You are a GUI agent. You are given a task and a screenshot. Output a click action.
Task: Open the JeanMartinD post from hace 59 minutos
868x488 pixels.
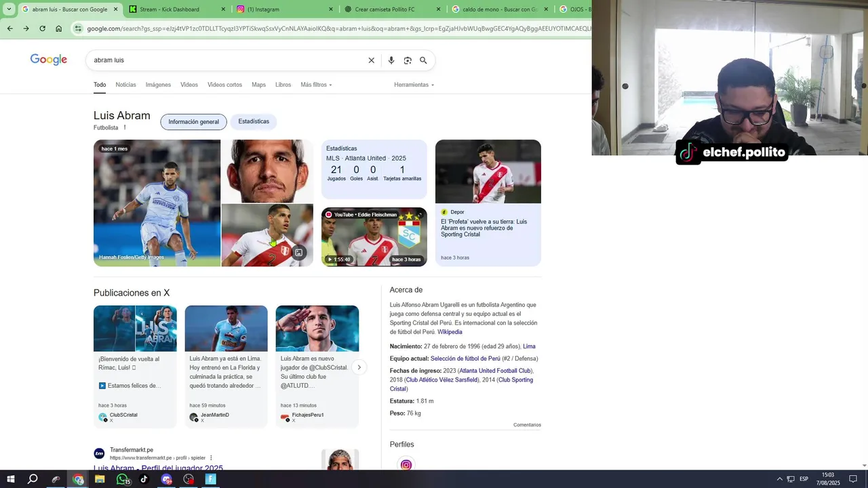pos(226,366)
